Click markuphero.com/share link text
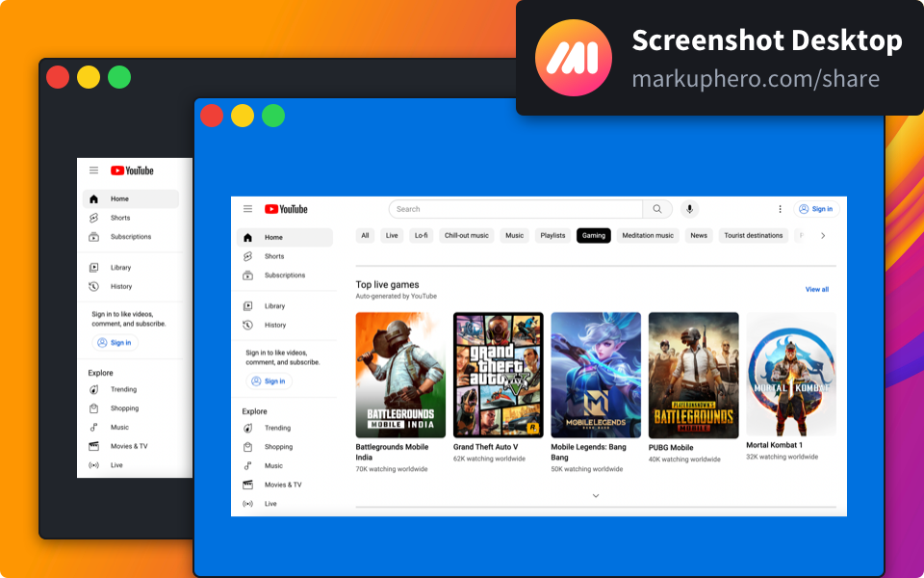This screenshot has height=578, width=924. coord(757,79)
